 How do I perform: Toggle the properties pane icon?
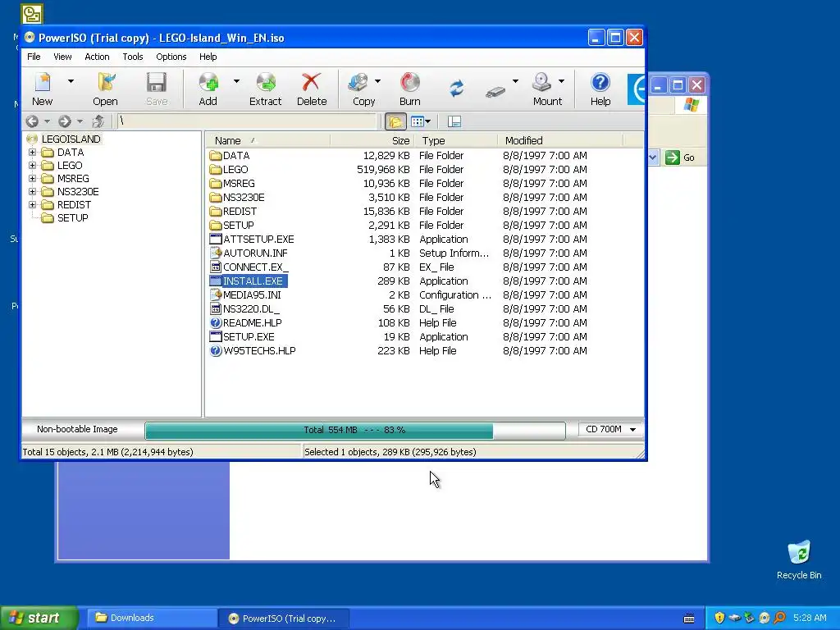click(454, 121)
